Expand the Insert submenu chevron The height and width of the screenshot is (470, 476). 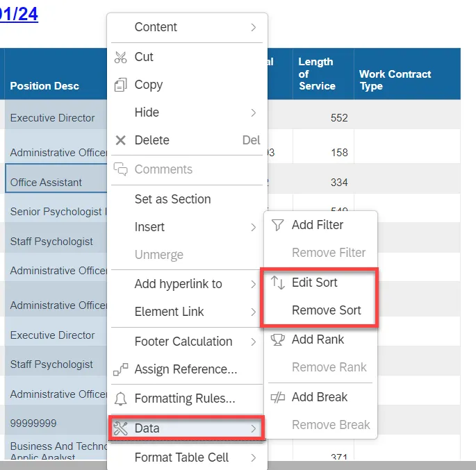point(254,227)
